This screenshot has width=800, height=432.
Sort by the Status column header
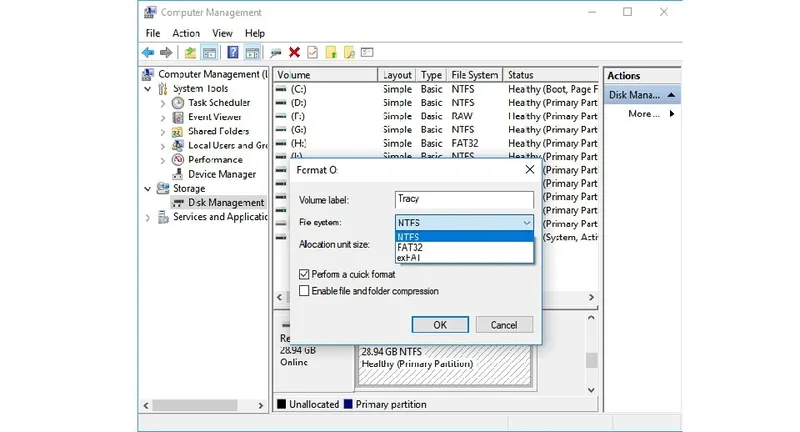point(551,75)
